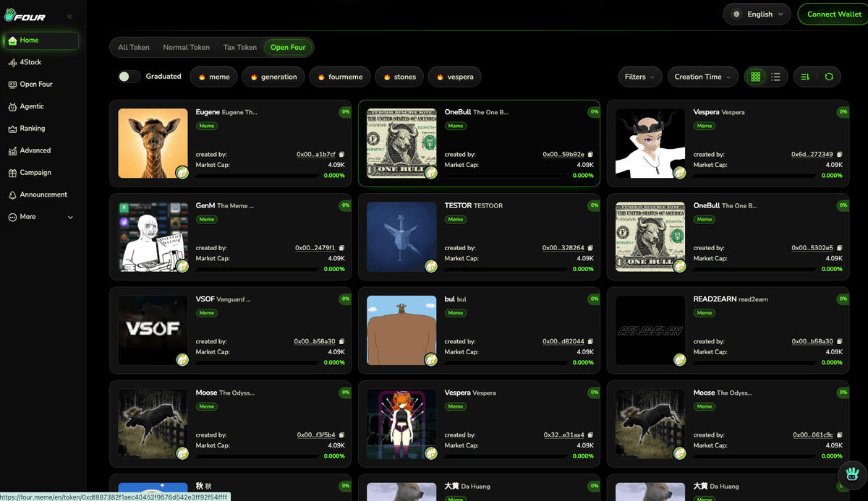Click READ2EARN card progress bar
Image resolution: width=868 pixels, height=501 pixels.
(754, 363)
